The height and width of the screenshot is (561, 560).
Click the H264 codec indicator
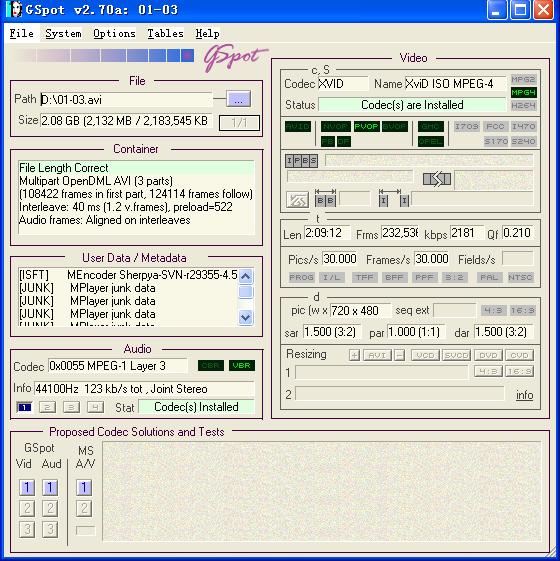tap(524, 106)
